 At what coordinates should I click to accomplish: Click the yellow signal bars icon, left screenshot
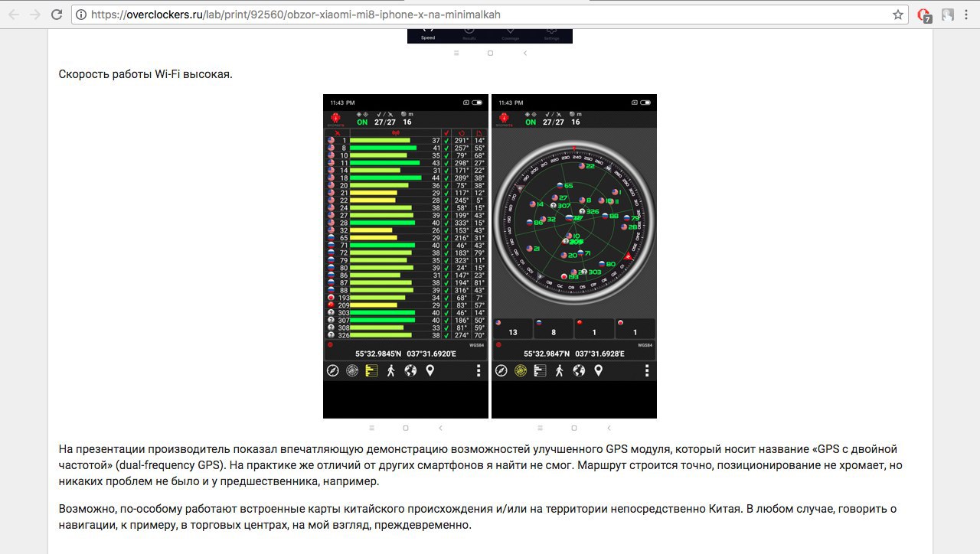point(371,370)
